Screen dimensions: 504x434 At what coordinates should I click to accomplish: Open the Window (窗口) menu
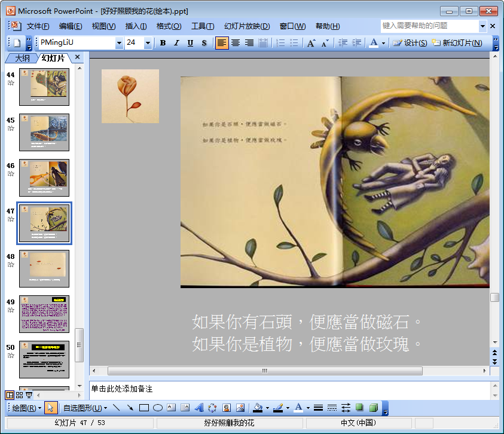(x=292, y=26)
